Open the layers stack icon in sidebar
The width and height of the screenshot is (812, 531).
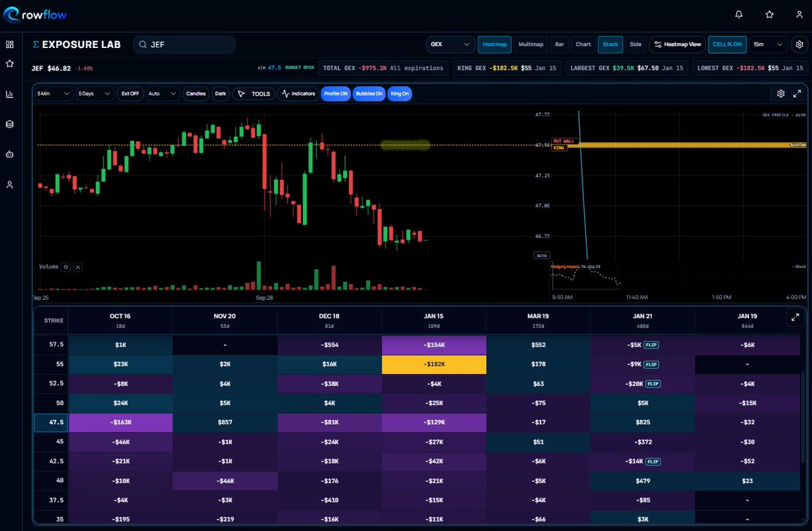pyautogui.click(x=9, y=124)
